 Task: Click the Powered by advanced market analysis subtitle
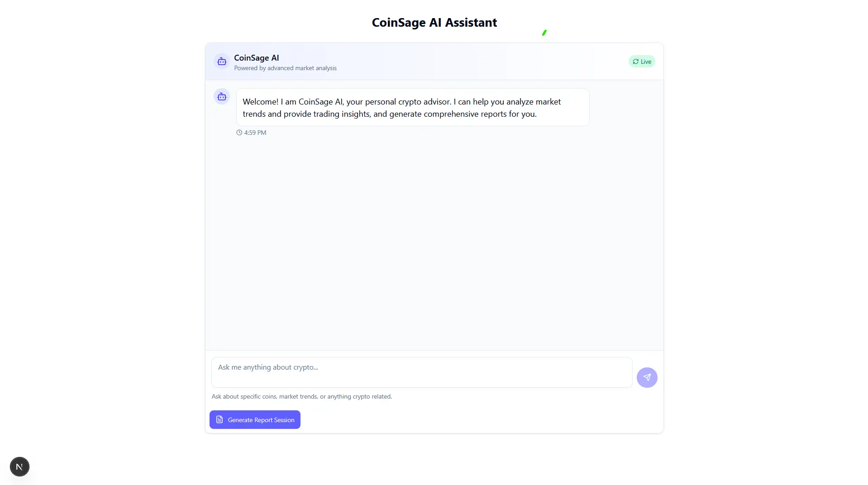285,68
